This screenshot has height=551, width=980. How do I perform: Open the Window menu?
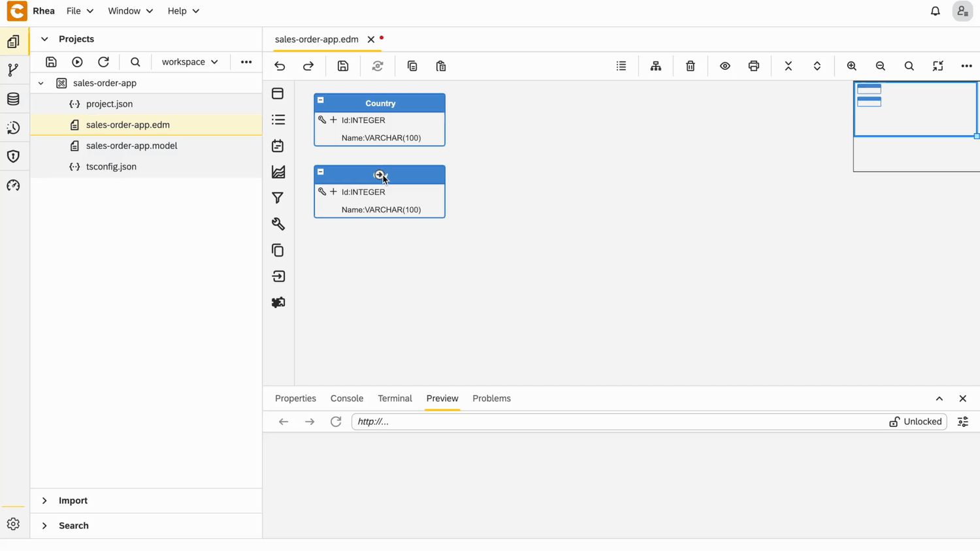(130, 11)
